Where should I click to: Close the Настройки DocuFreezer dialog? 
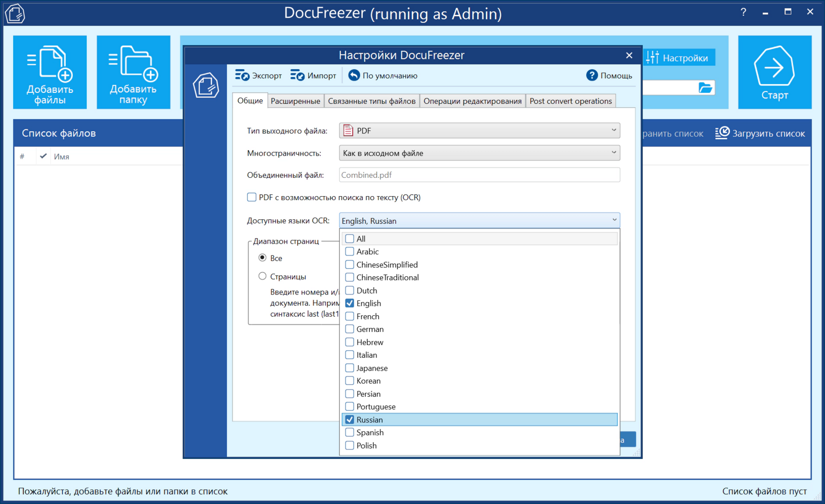point(629,55)
